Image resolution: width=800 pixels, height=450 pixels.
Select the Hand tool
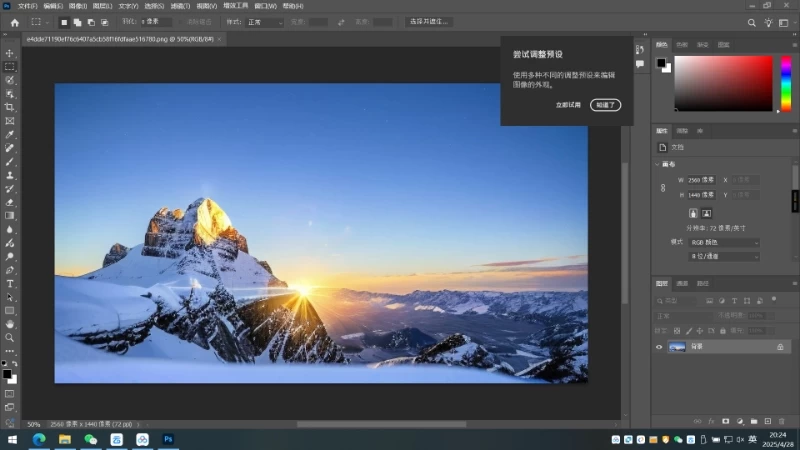10,324
